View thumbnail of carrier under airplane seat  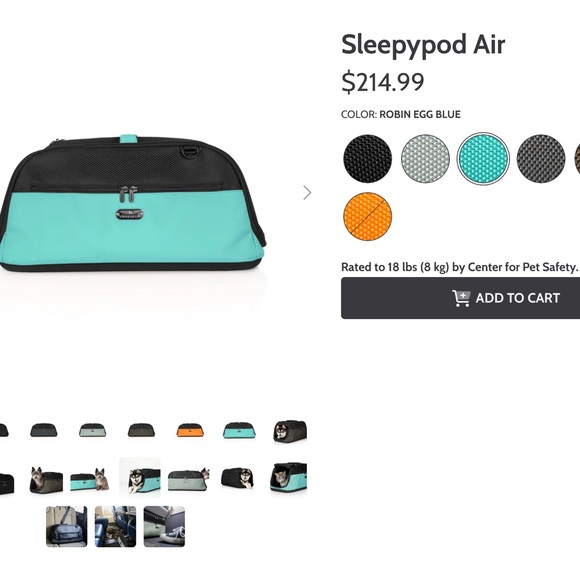[115, 526]
